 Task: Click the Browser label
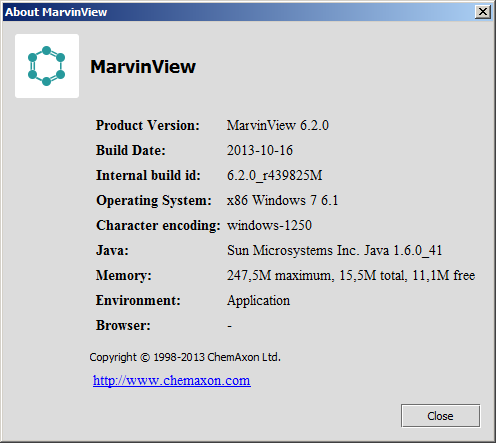tap(123, 326)
